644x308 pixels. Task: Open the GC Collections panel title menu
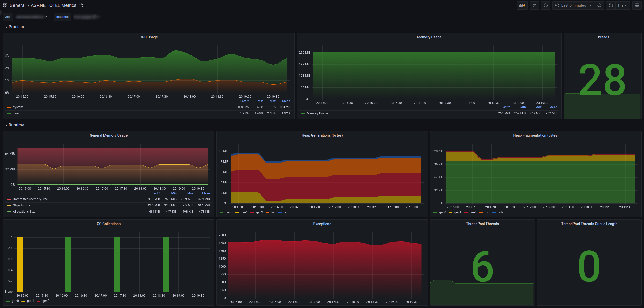pos(108,224)
